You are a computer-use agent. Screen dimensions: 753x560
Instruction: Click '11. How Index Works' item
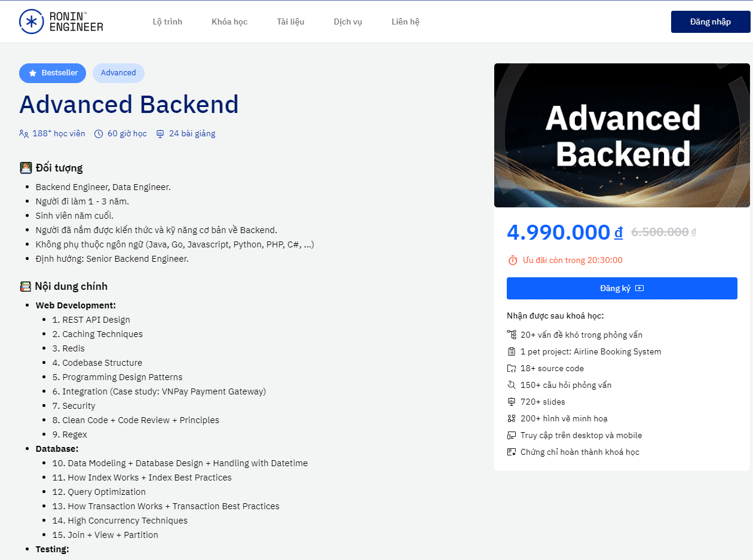coord(142,478)
